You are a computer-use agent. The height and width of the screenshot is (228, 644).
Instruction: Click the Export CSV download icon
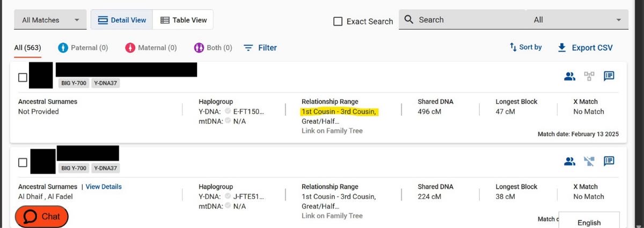coord(562,47)
